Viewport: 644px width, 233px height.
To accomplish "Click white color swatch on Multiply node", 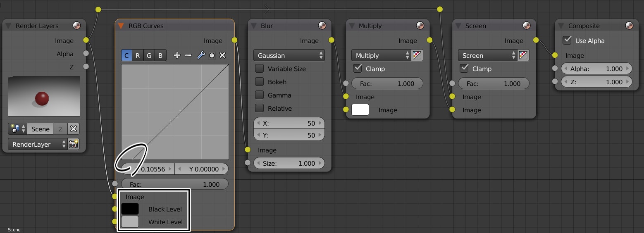I will click(360, 110).
